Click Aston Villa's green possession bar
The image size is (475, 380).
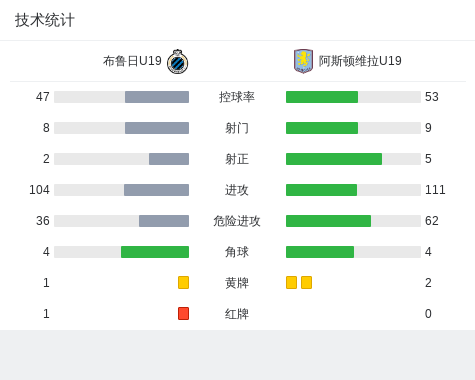322,97
